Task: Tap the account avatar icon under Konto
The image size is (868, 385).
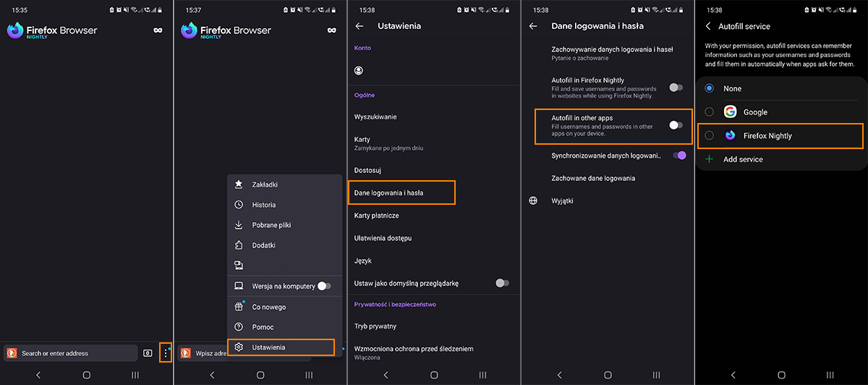Action: coord(359,71)
